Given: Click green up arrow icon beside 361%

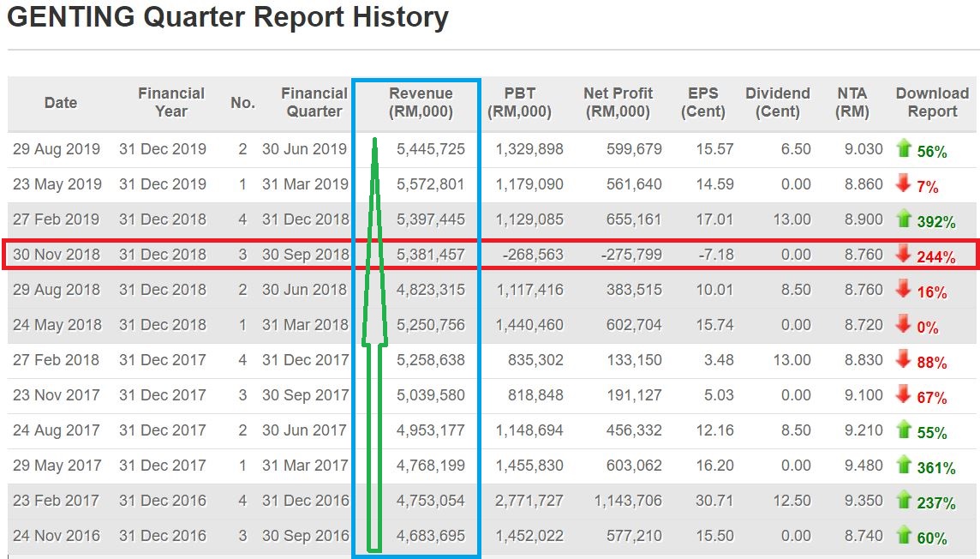Looking at the screenshot, I should click(x=904, y=464).
